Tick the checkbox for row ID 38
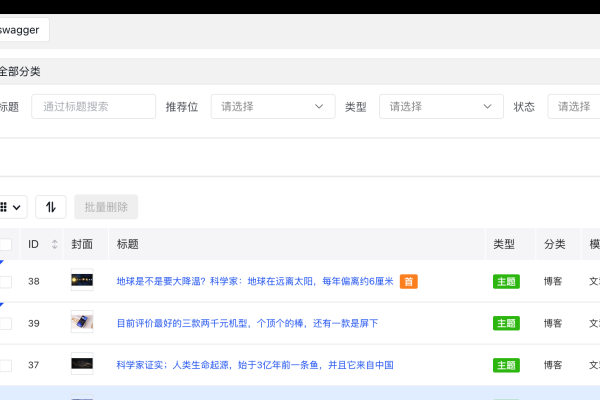Viewport: 600px width, 400px height. pyautogui.click(x=5, y=282)
